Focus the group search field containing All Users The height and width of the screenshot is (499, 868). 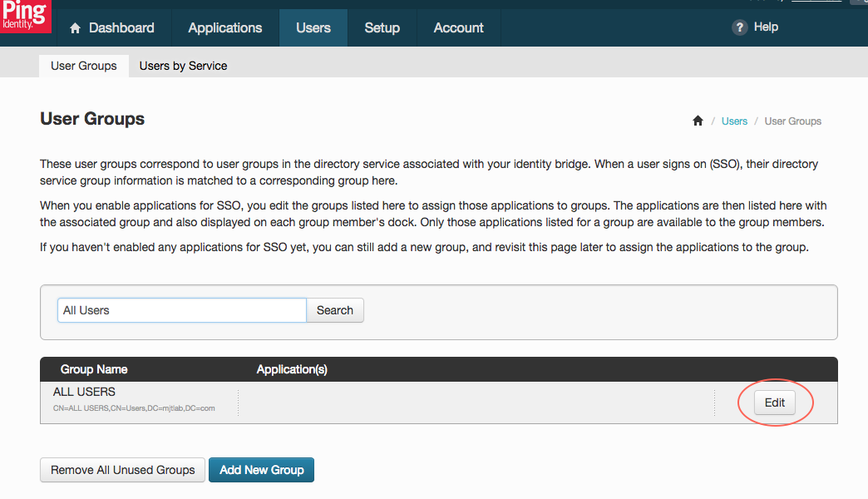coord(181,310)
